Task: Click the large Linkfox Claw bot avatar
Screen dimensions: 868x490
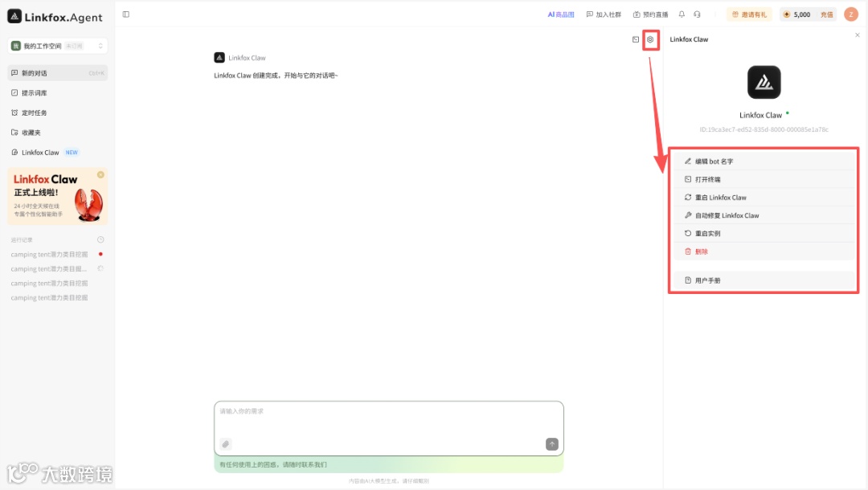Action: click(x=764, y=83)
